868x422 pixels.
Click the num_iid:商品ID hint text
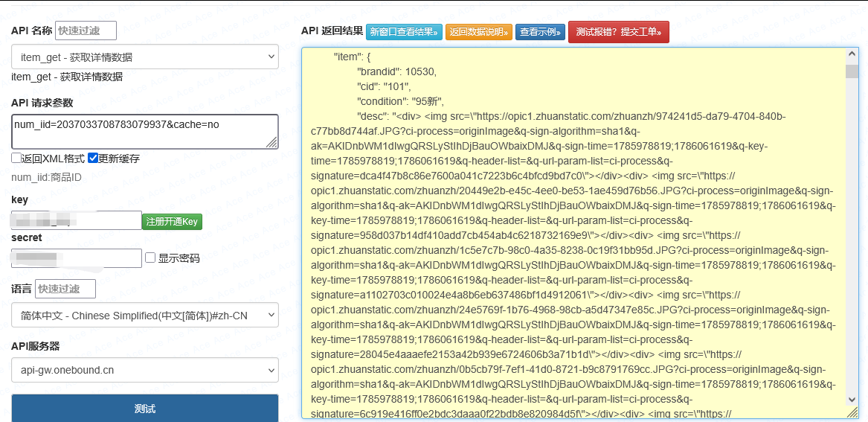(x=47, y=177)
